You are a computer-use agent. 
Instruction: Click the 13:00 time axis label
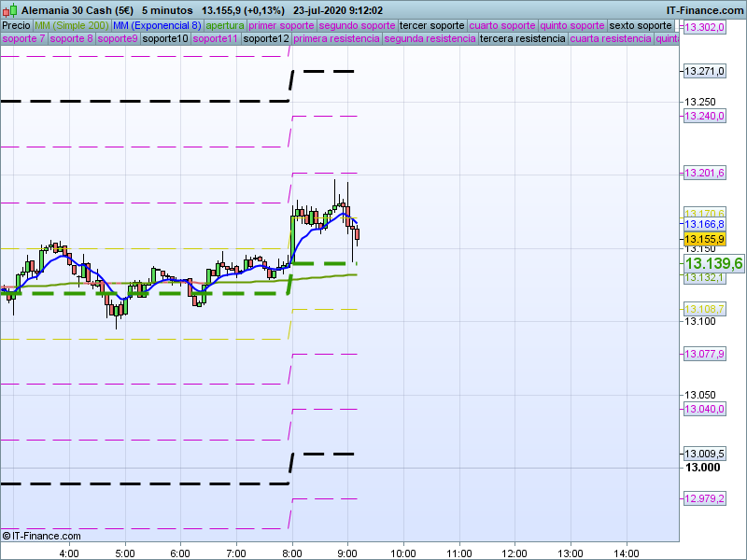pos(571,553)
